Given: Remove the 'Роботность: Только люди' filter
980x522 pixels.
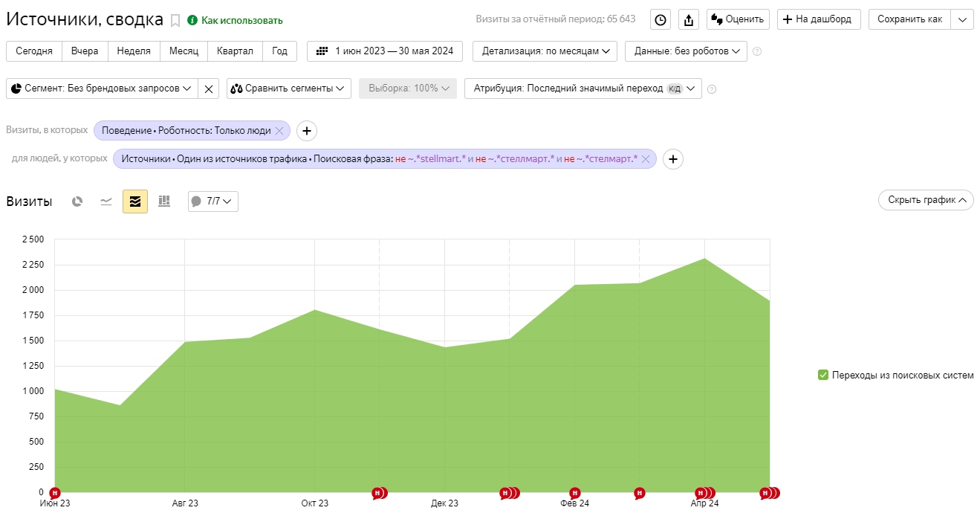Looking at the screenshot, I should pos(279,131).
